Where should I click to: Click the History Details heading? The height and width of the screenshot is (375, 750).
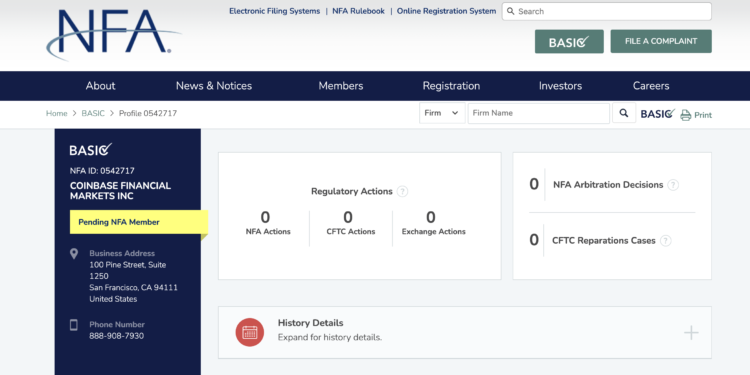coord(310,323)
